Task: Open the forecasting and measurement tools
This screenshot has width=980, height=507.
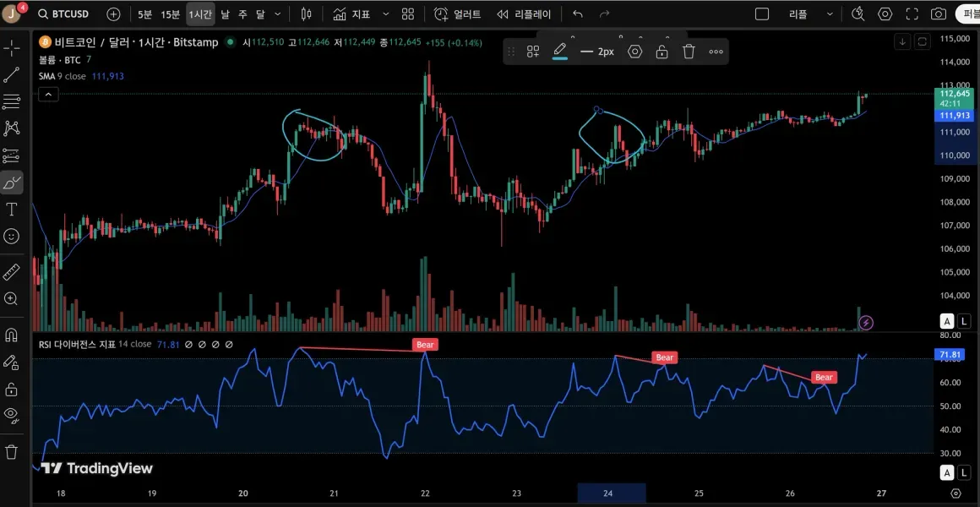Action: click(x=11, y=155)
